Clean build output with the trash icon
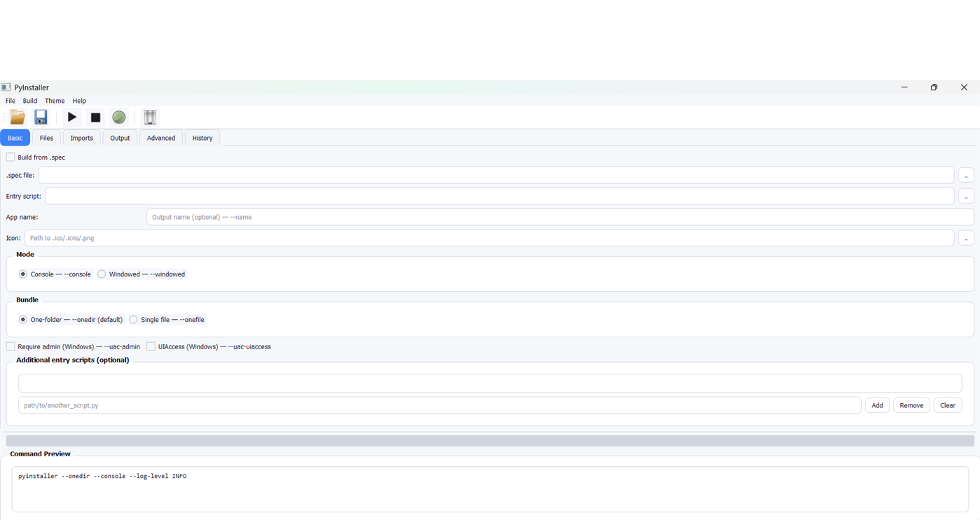The image size is (980, 520). point(150,117)
